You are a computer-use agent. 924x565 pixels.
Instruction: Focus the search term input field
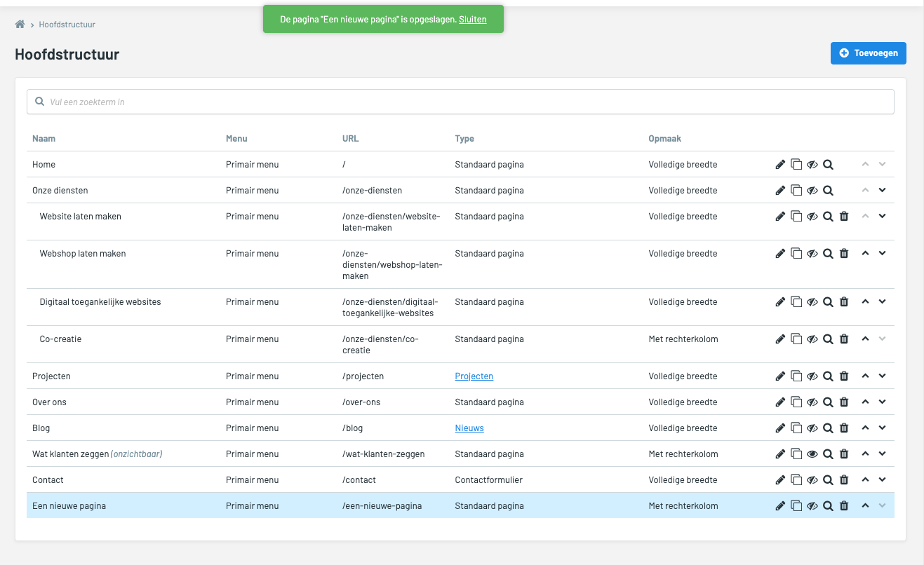click(x=460, y=102)
